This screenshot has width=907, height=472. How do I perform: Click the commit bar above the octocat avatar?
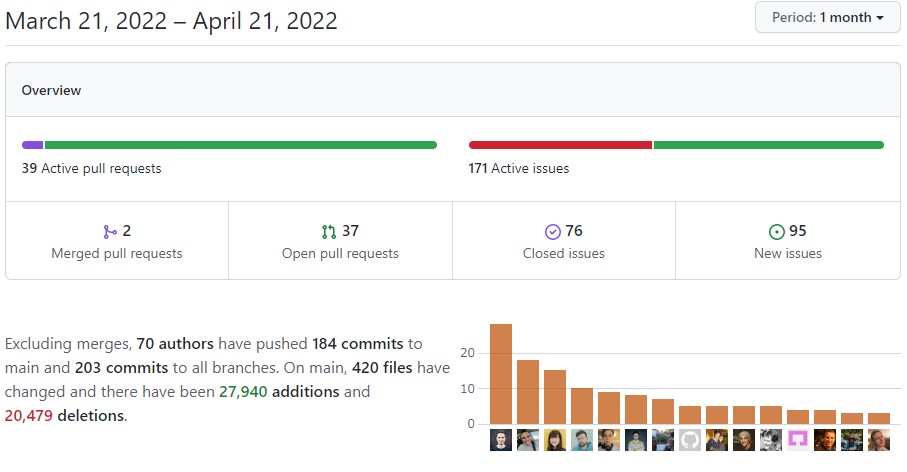(690, 415)
